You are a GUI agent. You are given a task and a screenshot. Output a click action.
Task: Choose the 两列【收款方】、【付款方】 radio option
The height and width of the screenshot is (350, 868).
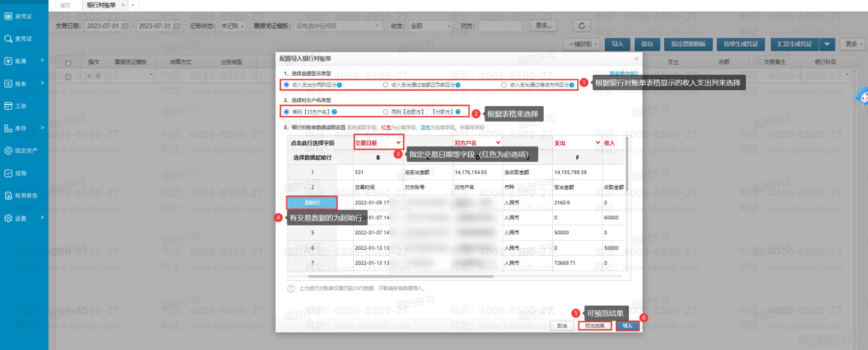pos(386,112)
